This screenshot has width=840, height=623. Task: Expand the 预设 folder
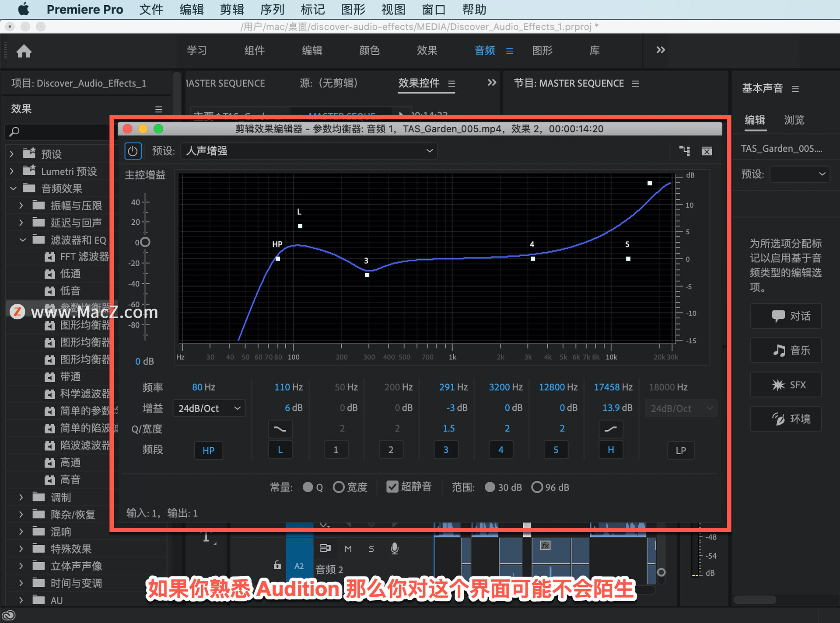point(12,154)
